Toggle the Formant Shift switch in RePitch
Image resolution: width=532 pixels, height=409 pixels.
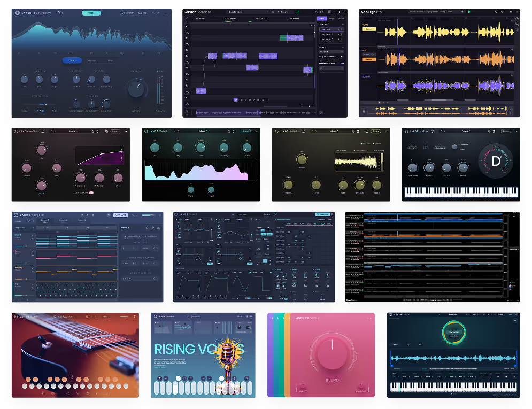tap(341, 64)
